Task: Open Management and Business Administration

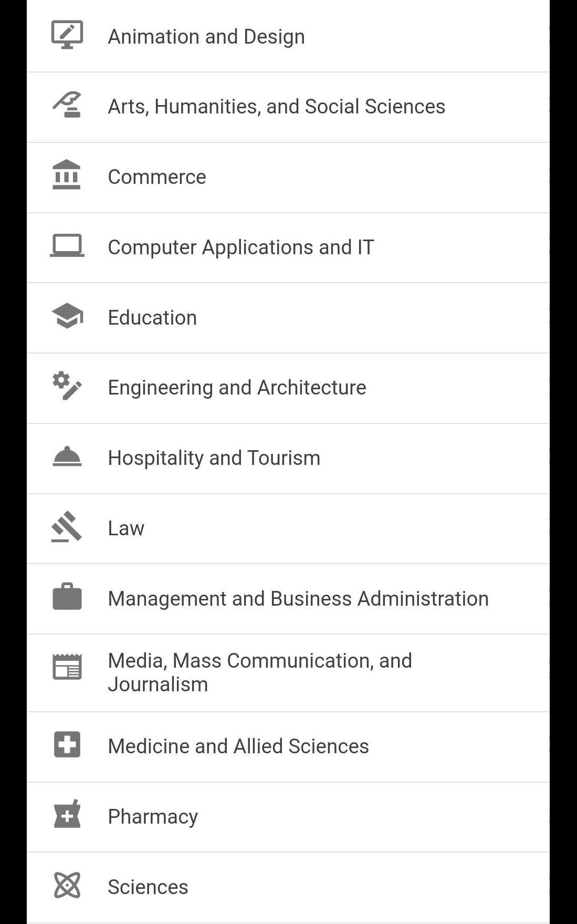Action: click(x=298, y=599)
